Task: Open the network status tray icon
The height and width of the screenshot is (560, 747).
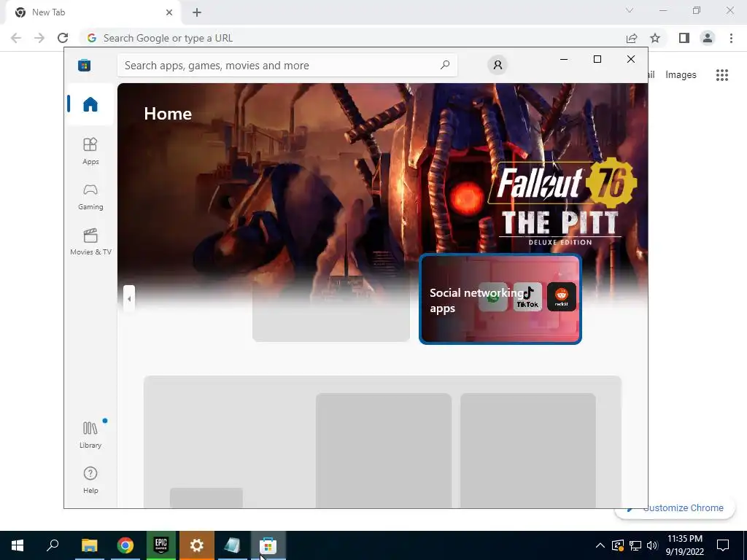Action: 635,545
